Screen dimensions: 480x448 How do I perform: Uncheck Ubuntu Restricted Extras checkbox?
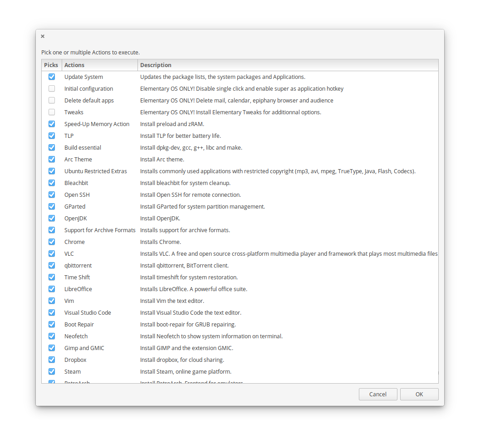pyautogui.click(x=52, y=171)
